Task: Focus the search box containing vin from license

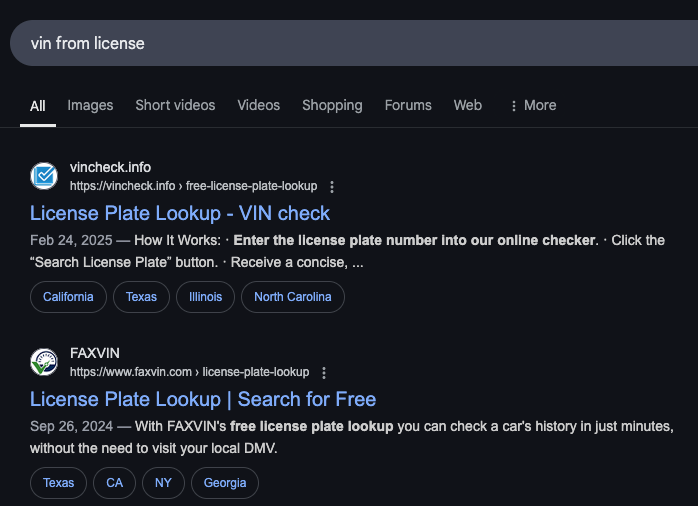Action: point(354,43)
